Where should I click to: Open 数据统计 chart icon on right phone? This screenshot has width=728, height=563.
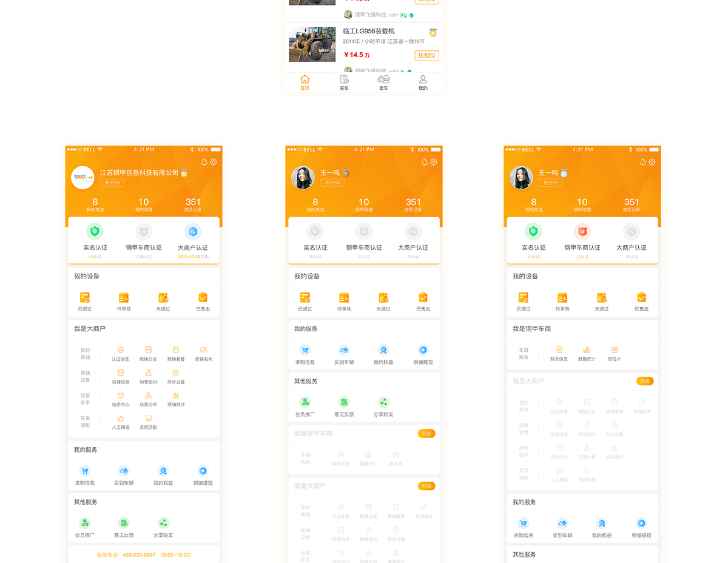click(x=587, y=350)
